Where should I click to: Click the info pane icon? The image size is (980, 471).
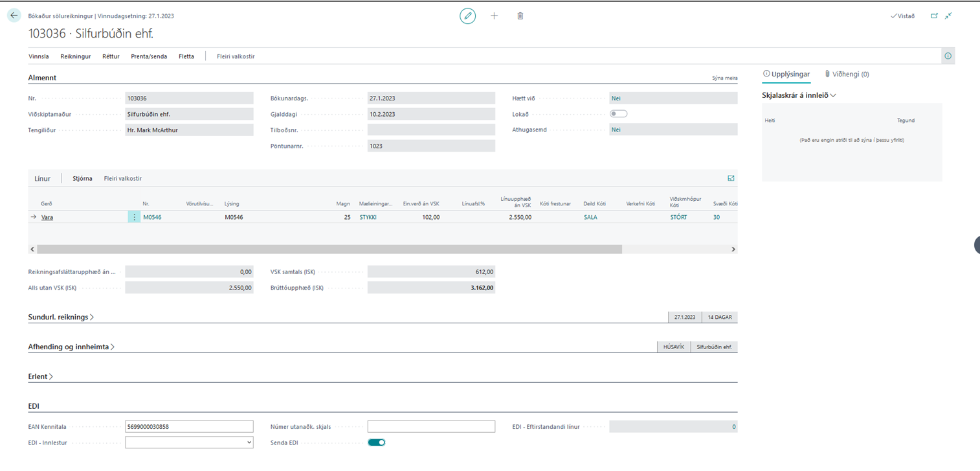pyautogui.click(x=948, y=56)
